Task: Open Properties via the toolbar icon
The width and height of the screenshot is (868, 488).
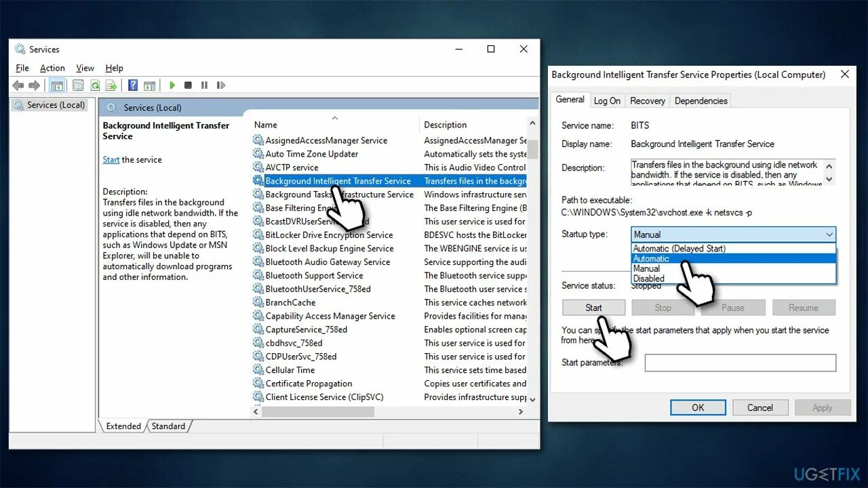Action: (78, 85)
